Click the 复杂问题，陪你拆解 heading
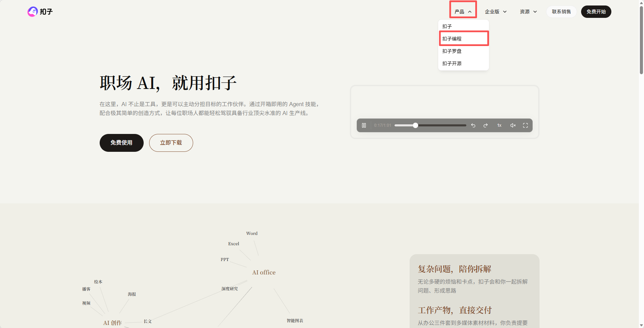Image resolution: width=644 pixels, height=328 pixels. click(x=455, y=269)
